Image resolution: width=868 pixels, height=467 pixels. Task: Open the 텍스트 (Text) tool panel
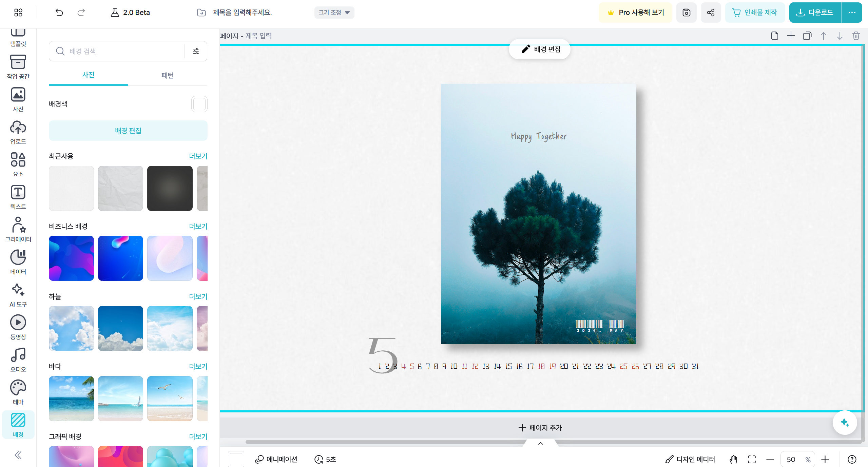coord(18,197)
